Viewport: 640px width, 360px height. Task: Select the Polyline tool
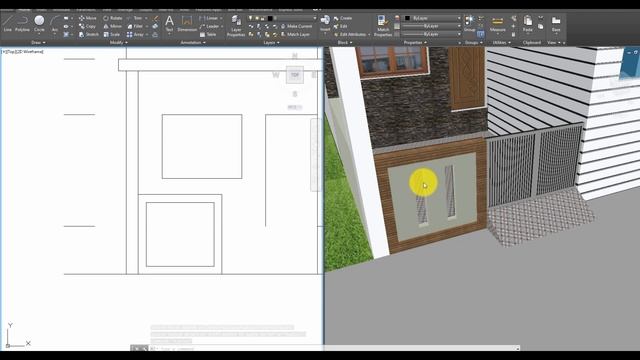[x=22, y=23]
